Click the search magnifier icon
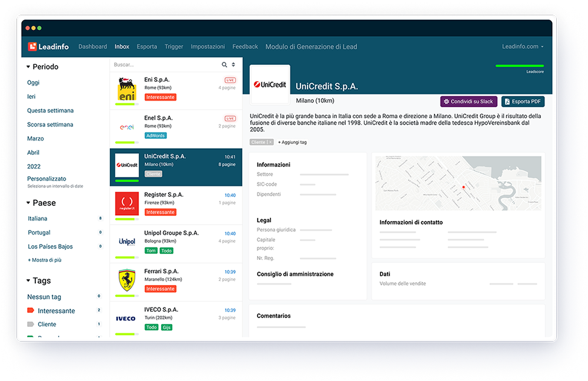This screenshot has width=588, height=381. click(x=224, y=65)
